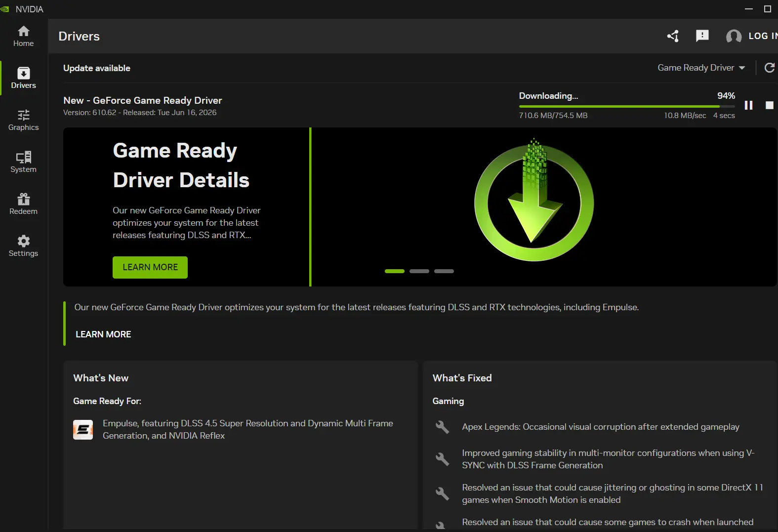Viewport: 778px width, 532px height.
Task: Open the Drivers sidebar section
Action: (24, 78)
